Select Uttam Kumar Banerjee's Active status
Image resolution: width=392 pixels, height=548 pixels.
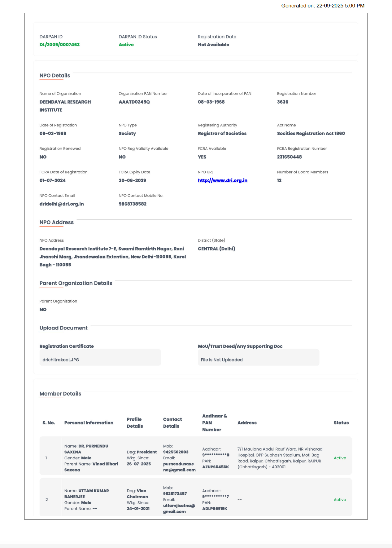coord(340,500)
